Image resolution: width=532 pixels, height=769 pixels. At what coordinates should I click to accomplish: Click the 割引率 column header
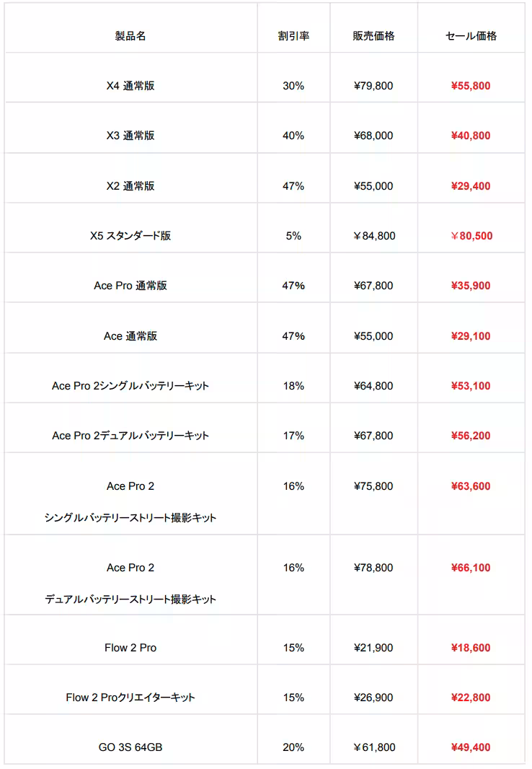[293, 36]
